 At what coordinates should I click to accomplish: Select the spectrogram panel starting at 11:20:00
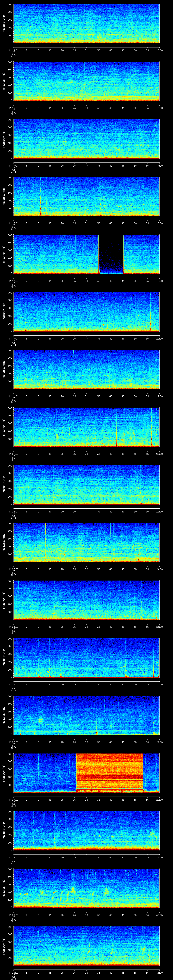point(86,369)
